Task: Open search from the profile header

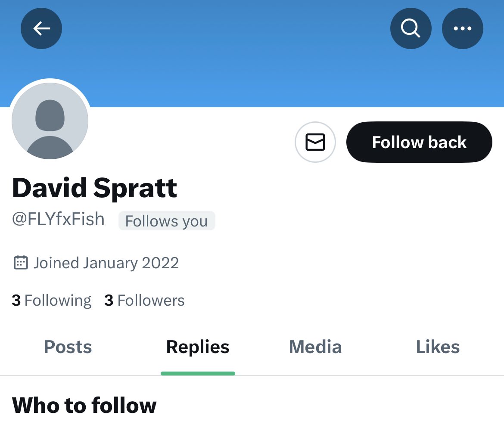Action: coord(411,28)
